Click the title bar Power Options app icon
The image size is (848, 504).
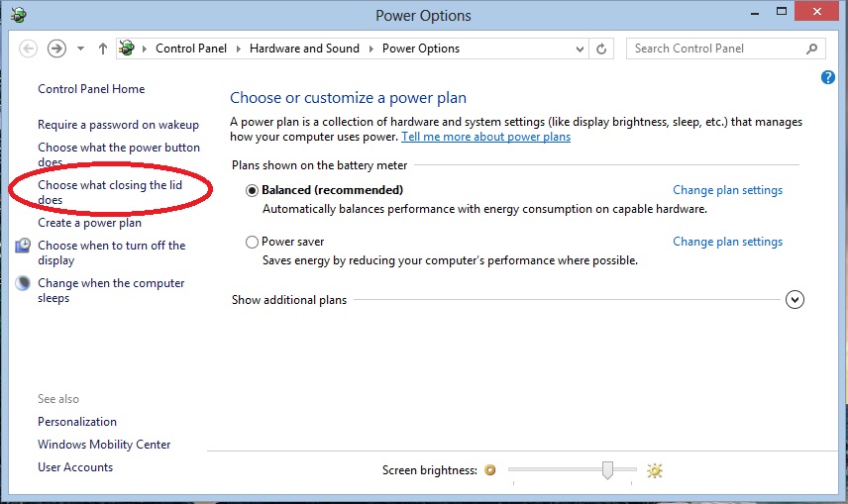[19, 15]
